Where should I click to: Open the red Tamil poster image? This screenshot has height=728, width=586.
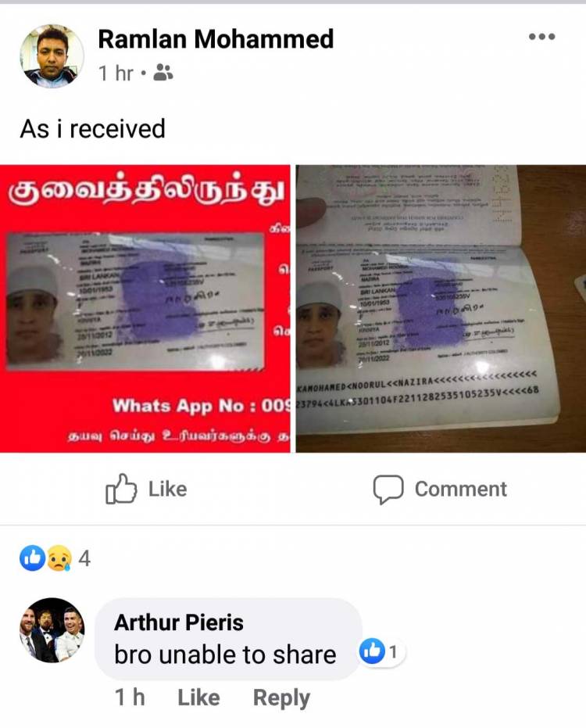pyautogui.click(x=145, y=308)
